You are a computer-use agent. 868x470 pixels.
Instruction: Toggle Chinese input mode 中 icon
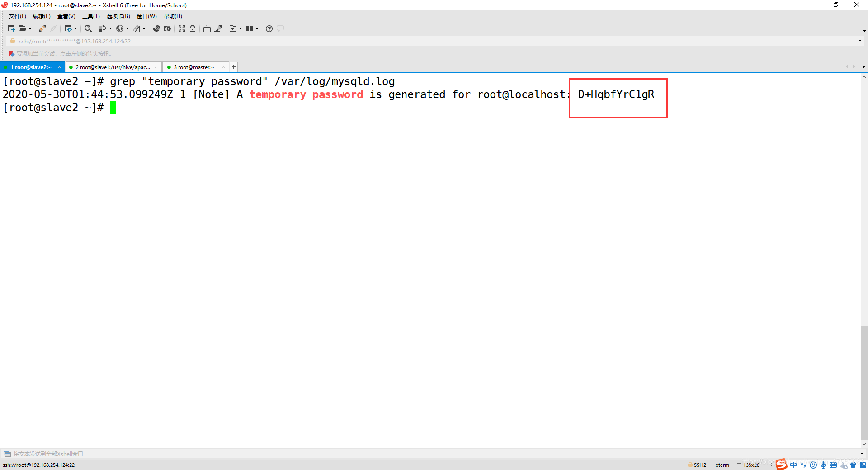click(793, 465)
